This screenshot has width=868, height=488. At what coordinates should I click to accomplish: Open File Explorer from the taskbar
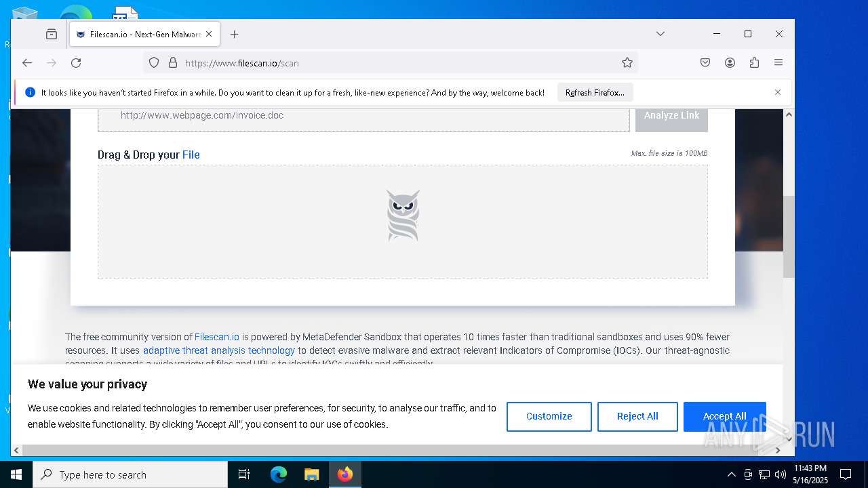coord(311,474)
